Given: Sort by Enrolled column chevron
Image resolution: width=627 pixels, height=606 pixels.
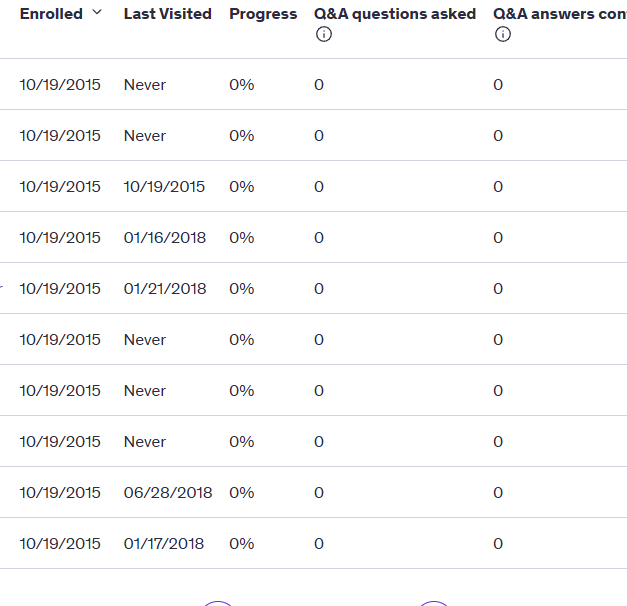Looking at the screenshot, I should tap(97, 12).
